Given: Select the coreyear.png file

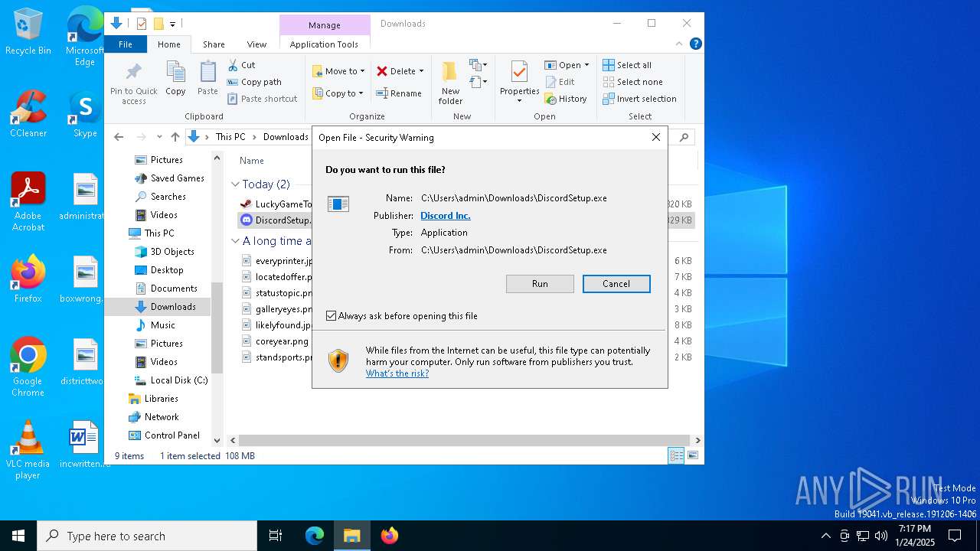Looking at the screenshot, I should [275, 341].
